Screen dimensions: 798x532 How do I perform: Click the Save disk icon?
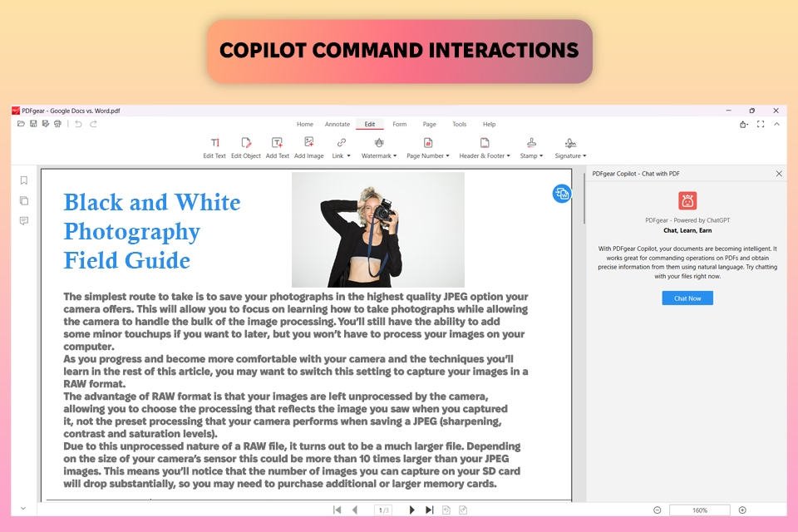33,124
